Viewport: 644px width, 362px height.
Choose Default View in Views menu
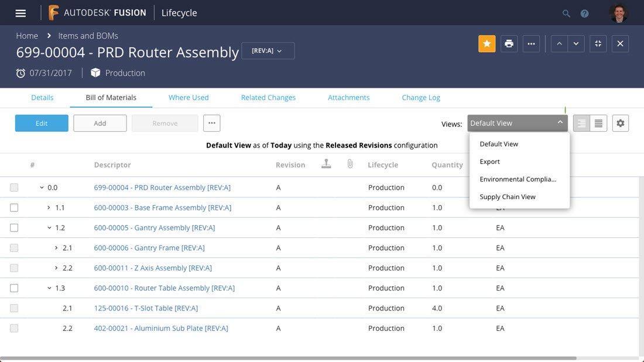click(x=519, y=144)
